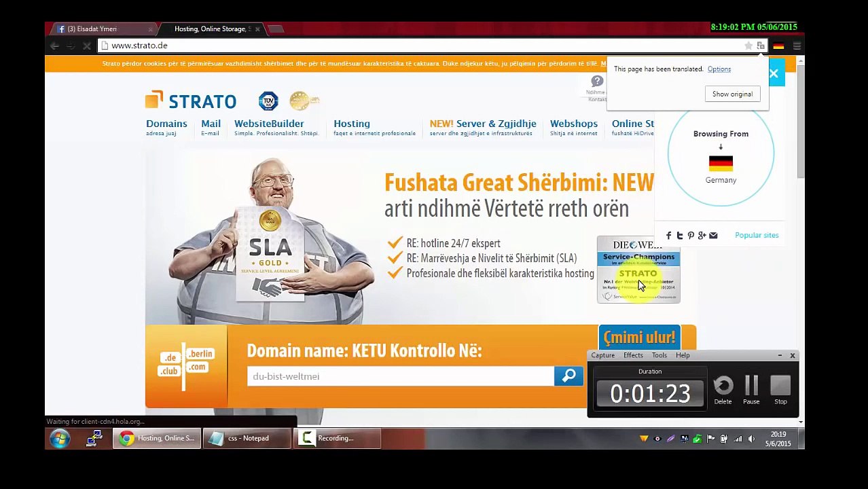Screen dimensions: 868x489
Task: Click the Popular sites link
Action: 757,235
